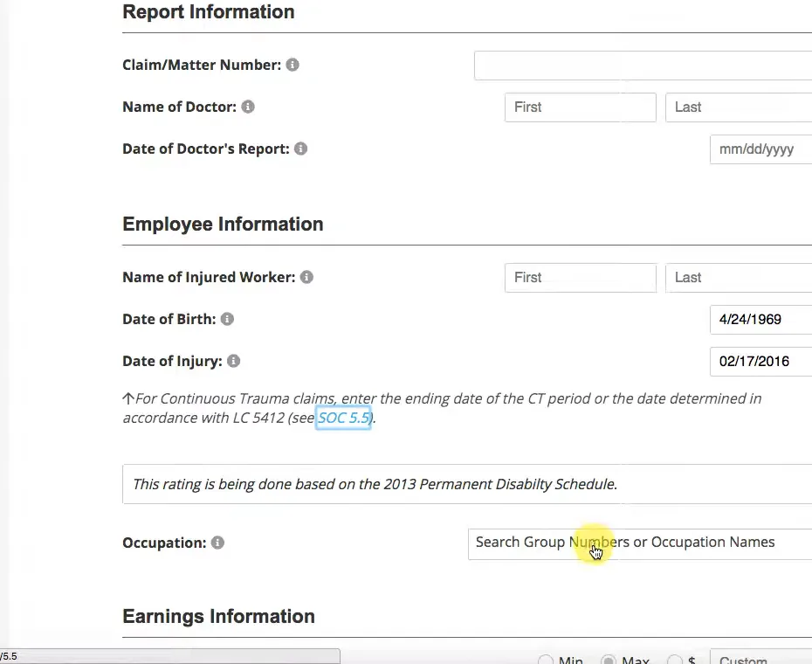812x664 pixels.
Task: Click the 2013 Permanent Disabilty Schedule notice text
Action: 375,484
